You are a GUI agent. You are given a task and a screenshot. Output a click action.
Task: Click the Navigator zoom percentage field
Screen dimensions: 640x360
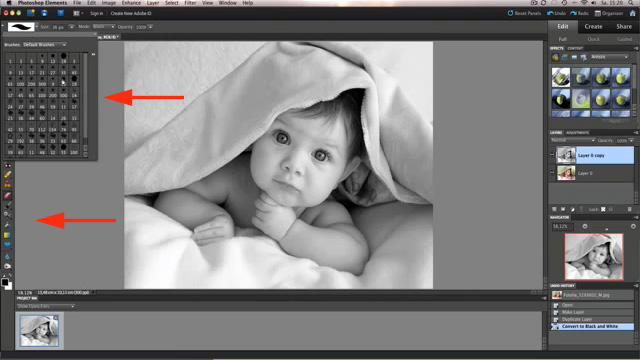[562, 226]
